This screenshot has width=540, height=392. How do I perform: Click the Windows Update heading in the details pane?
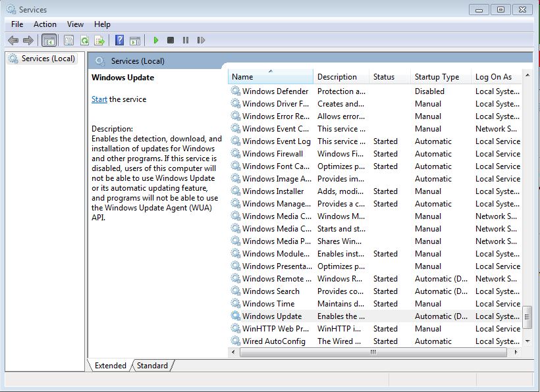(122, 78)
